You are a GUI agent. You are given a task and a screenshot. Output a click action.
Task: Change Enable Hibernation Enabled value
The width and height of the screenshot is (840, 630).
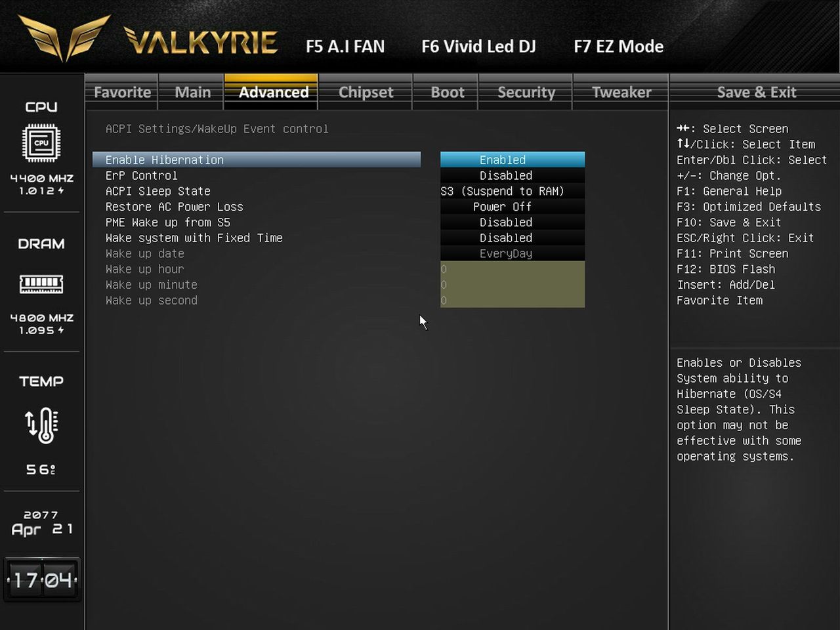pos(513,159)
